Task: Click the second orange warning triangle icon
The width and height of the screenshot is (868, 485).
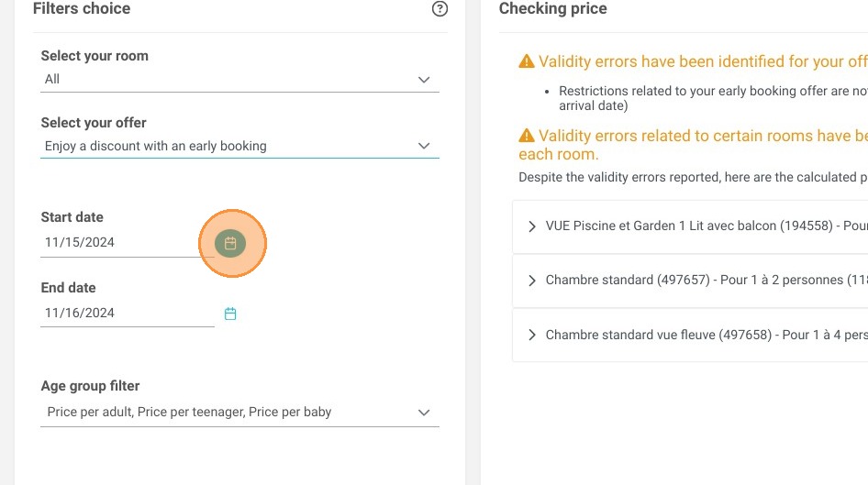Action: click(527, 136)
